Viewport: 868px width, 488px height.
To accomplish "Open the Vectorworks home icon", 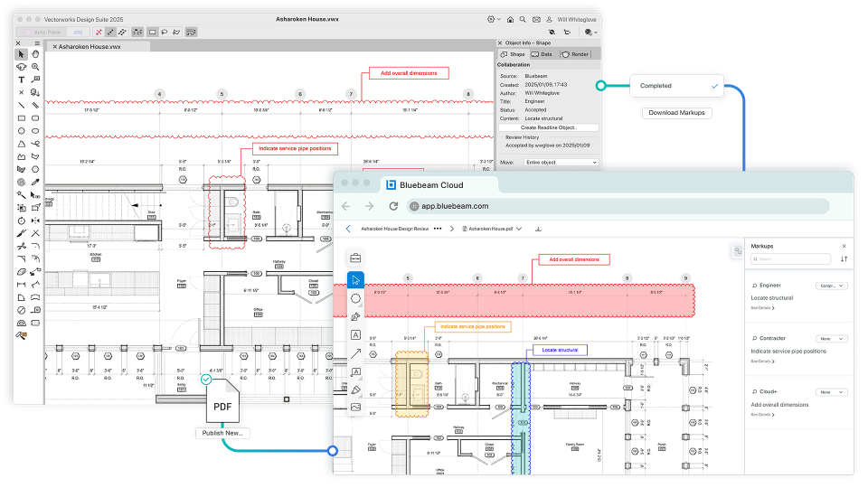I will pyautogui.click(x=510, y=19).
